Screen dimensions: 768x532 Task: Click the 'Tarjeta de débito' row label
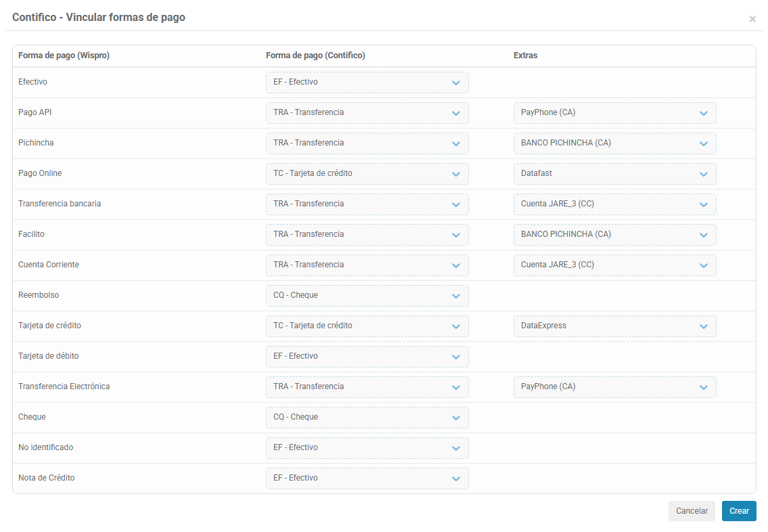coord(49,355)
